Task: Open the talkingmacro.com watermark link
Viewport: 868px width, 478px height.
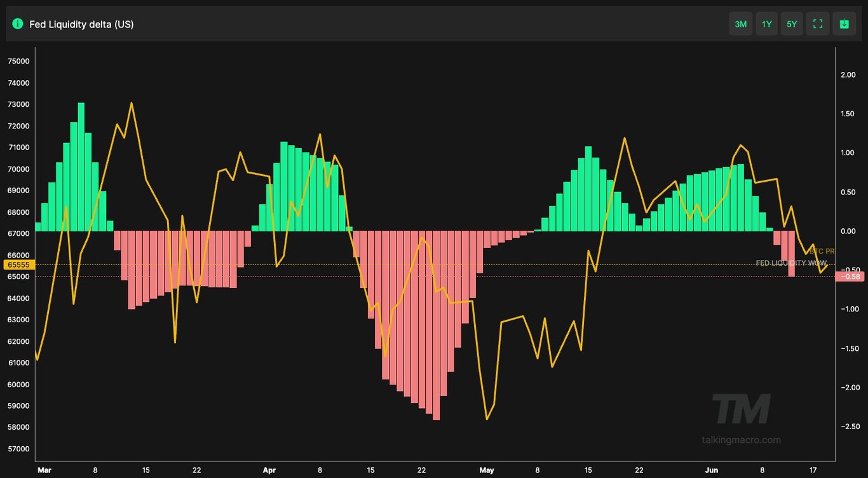Action: pos(741,440)
